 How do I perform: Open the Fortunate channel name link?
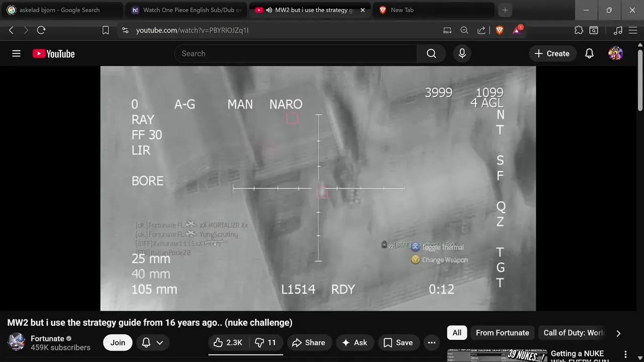47,338
